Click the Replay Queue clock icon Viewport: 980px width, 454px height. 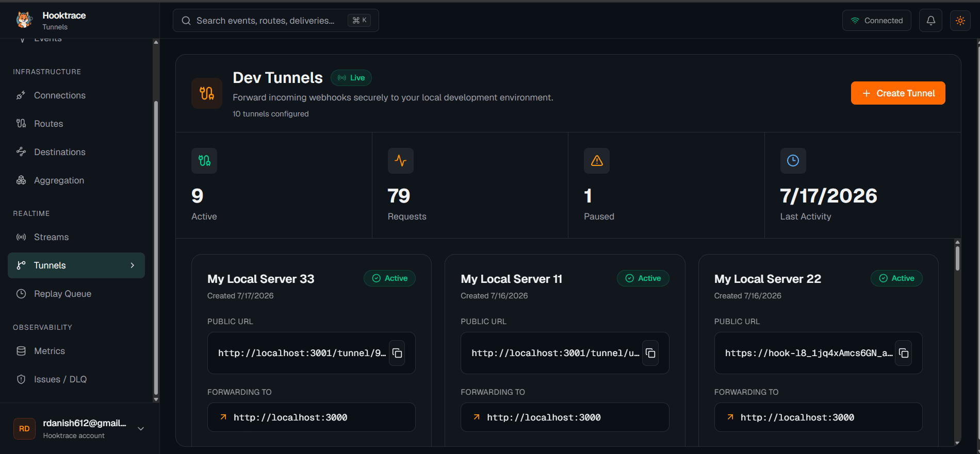tap(21, 294)
